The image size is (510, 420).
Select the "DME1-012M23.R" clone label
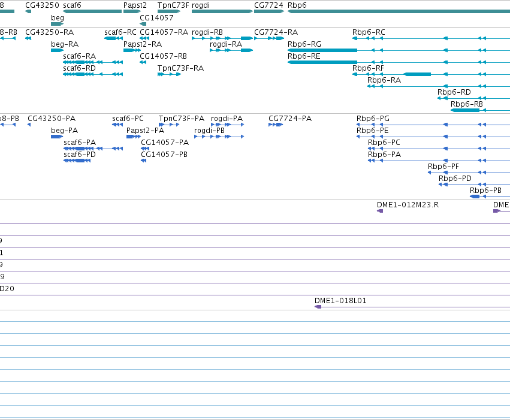click(x=408, y=205)
